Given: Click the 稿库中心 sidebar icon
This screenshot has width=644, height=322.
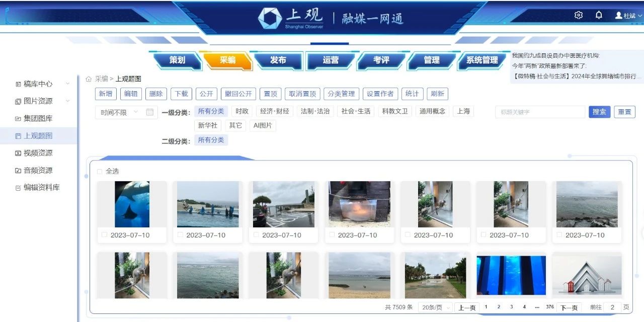Looking at the screenshot, I should pos(19,84).
